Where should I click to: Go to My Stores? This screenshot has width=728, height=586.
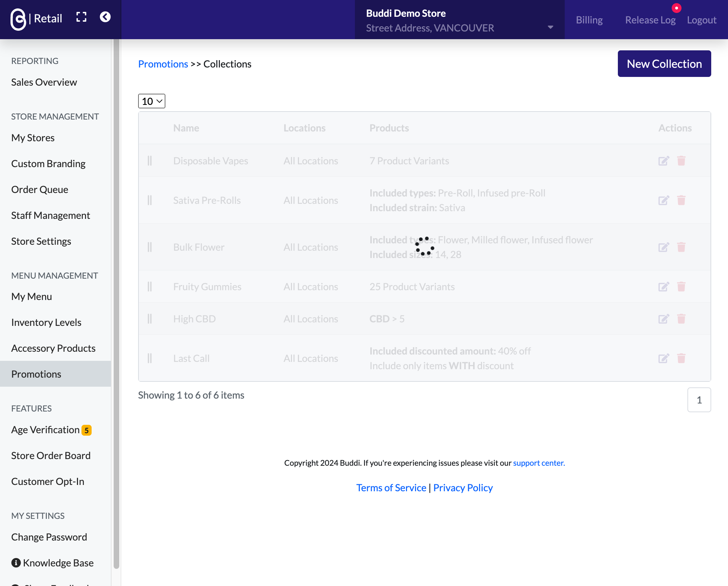[33, 138]
